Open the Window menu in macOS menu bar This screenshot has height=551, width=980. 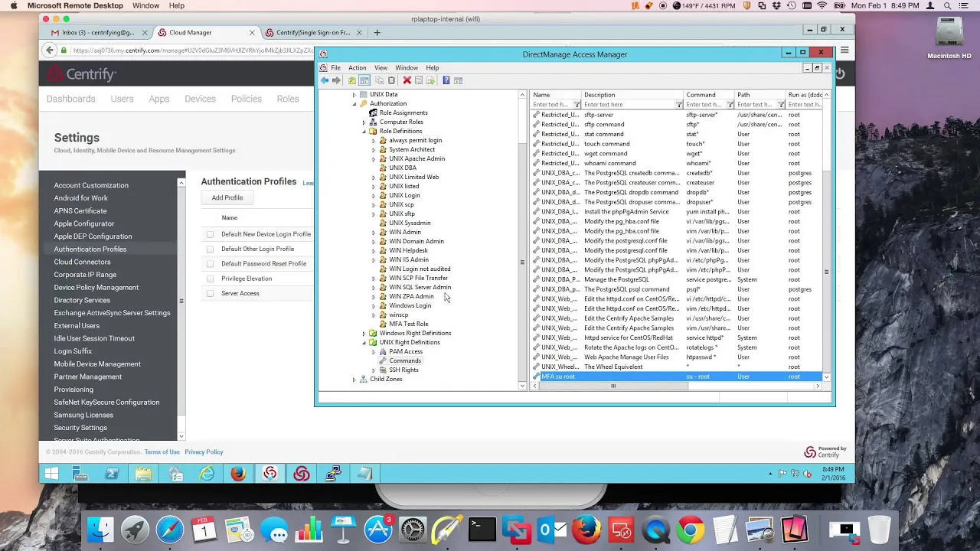pyautogui.click(x=145, y=5)
